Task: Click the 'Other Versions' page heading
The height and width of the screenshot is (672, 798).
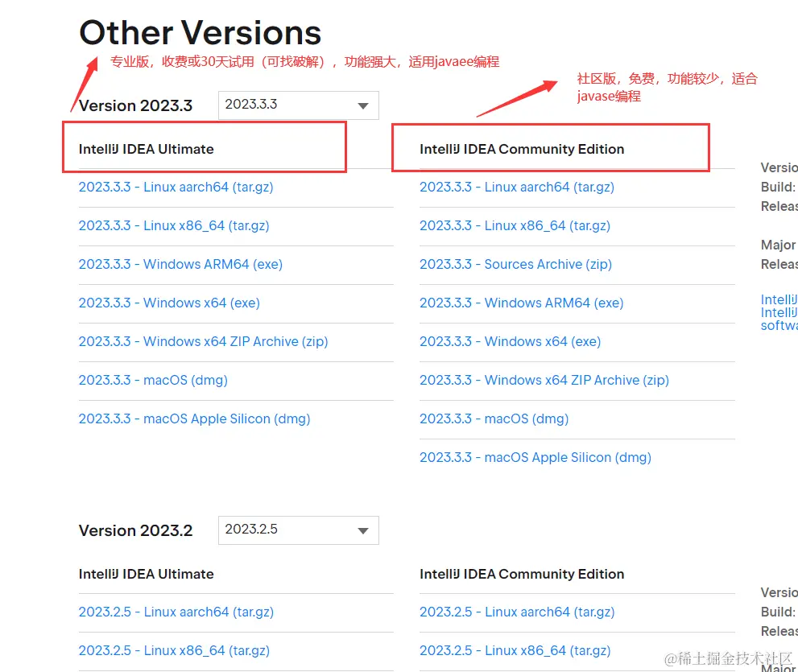Action: tap(200, 33)
